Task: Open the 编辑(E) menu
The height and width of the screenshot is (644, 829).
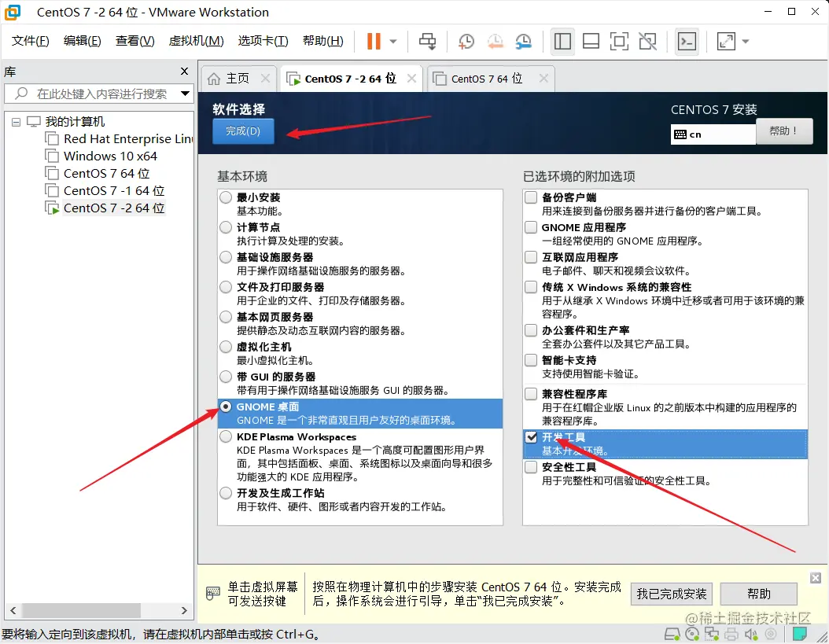Action: click(x=82, y=41)
